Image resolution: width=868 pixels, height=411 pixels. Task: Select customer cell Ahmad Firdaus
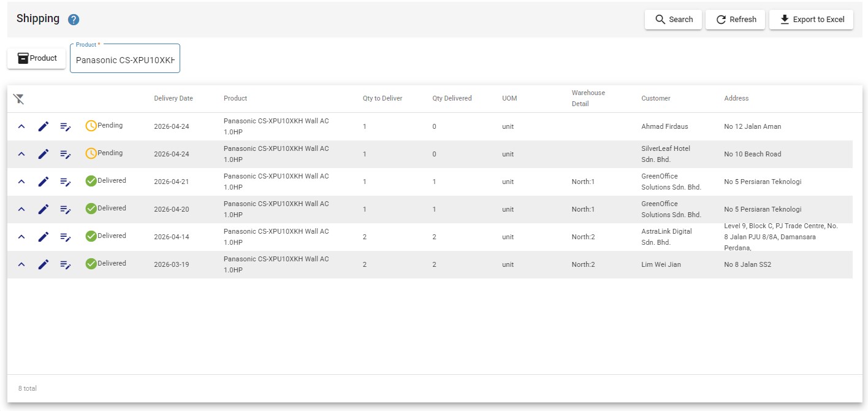click(665, 127)
